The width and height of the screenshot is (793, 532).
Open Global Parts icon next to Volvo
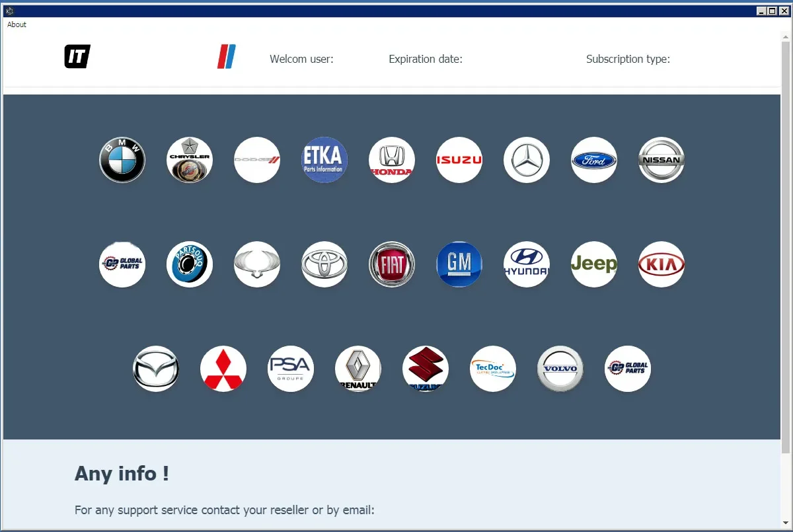(x=628, y=369)
